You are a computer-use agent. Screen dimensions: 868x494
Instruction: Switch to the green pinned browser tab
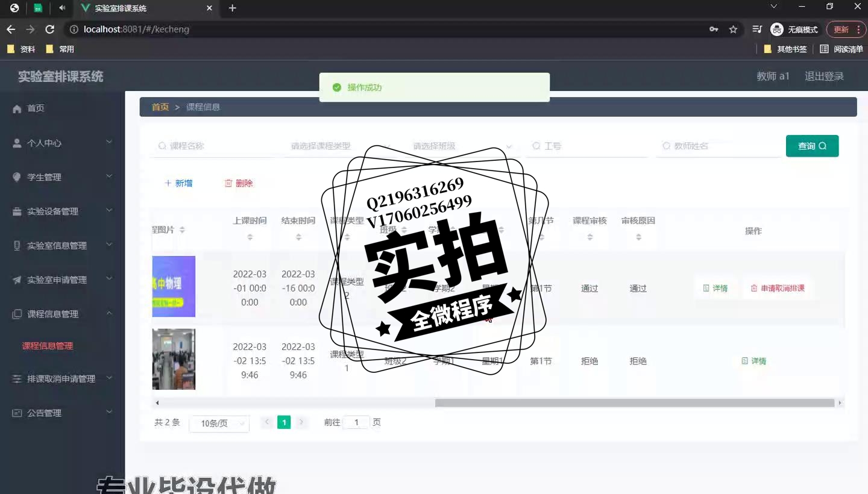[38, 8]
